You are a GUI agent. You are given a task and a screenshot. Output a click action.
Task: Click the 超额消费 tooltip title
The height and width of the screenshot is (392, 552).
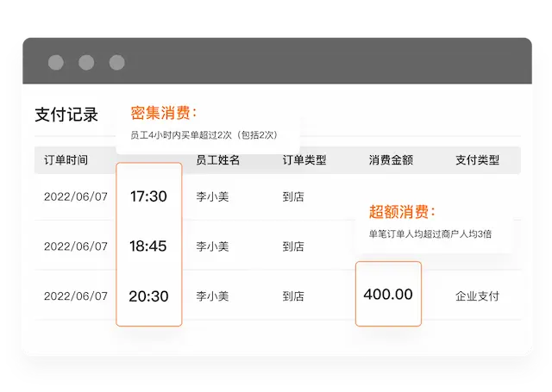pos(402,212)
